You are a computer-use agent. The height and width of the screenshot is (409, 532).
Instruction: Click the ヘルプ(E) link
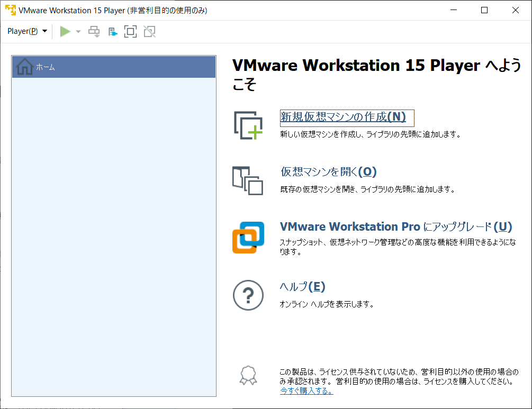(302, 287)
